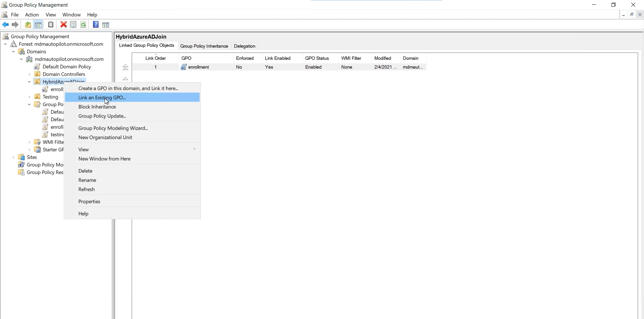The image size is (644, 319).
Task: Expand the Domain Controllers node
Action: coord(29,74)
